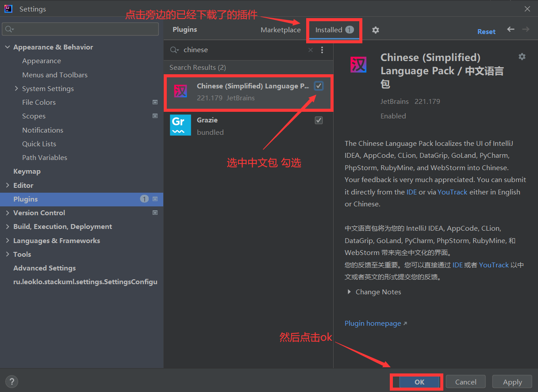Switch to the Installed tab

(x=334, y=30)
